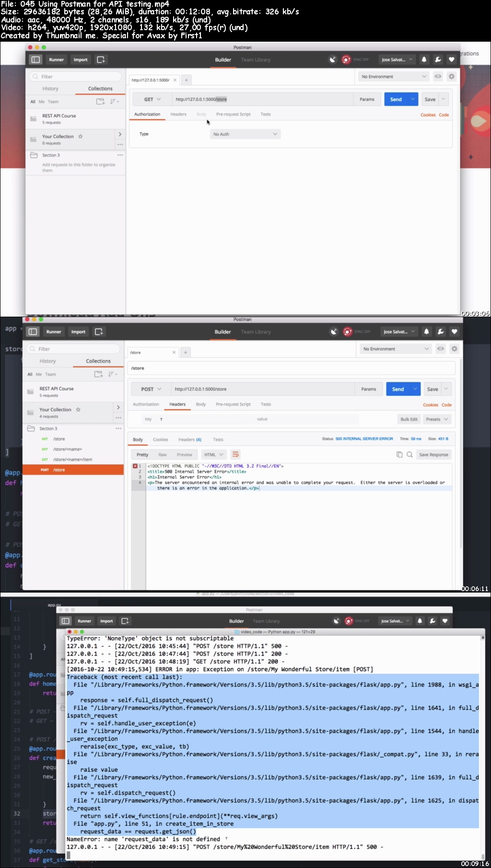Open the GET method dropdown

(x=152, y=99)
